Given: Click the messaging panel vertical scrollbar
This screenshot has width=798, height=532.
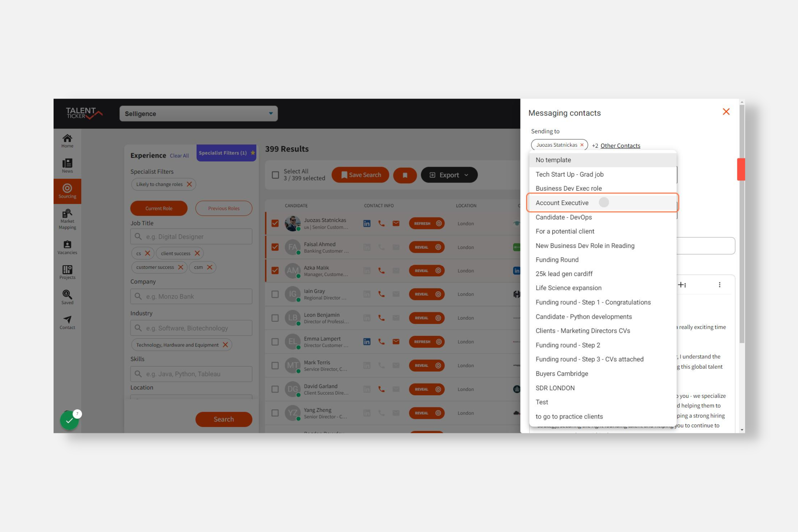Looking at the screenshot, I should pos(741,224).
